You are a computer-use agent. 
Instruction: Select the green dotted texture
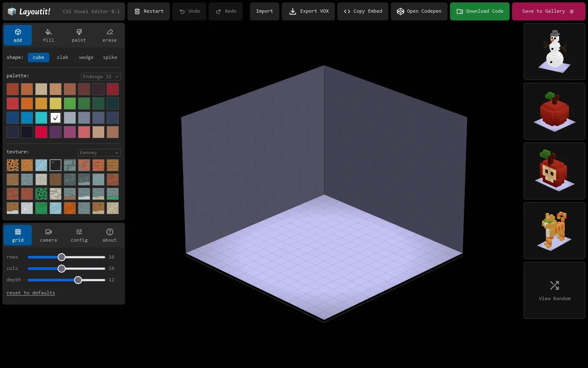[41, 194]
